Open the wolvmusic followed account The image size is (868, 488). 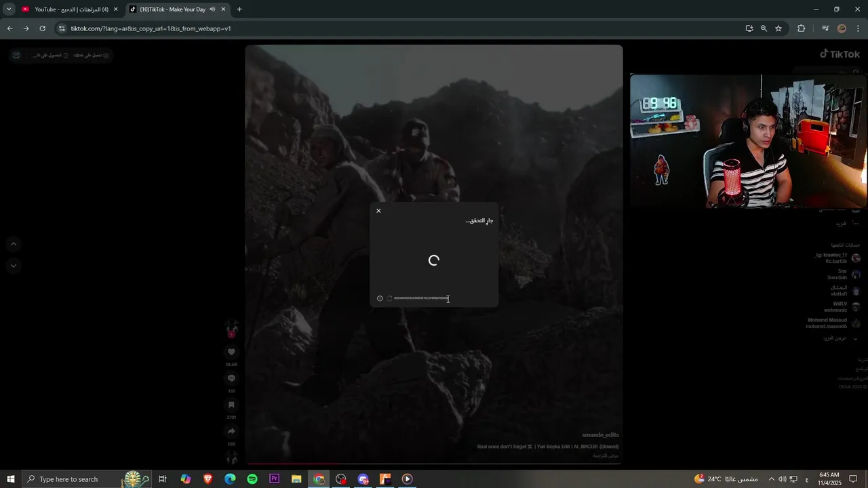tap(842, 307)
